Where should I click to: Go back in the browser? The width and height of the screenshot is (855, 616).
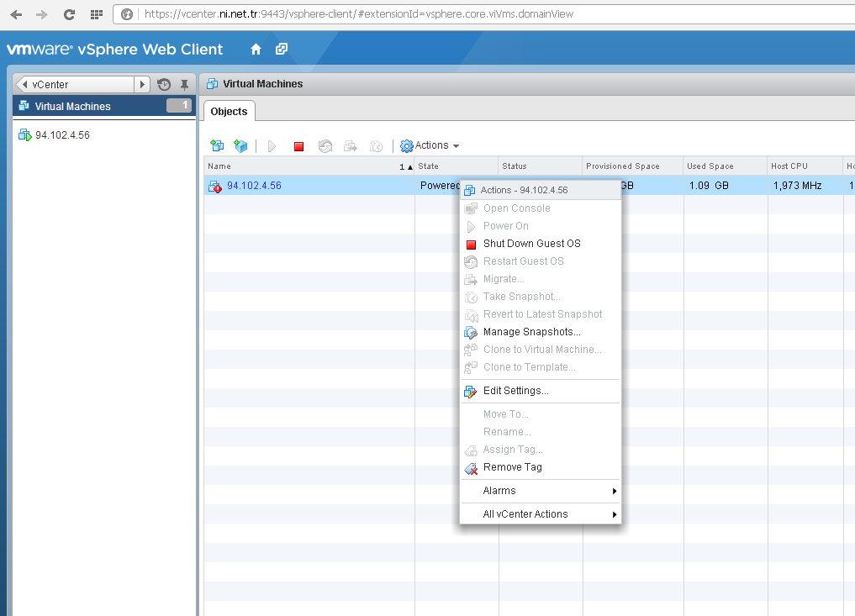tap(16, 15)
